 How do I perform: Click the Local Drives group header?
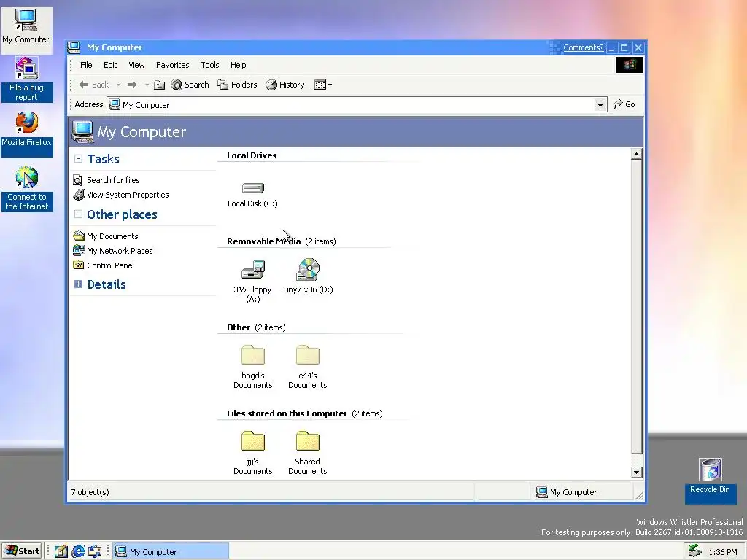pos(252,155)
